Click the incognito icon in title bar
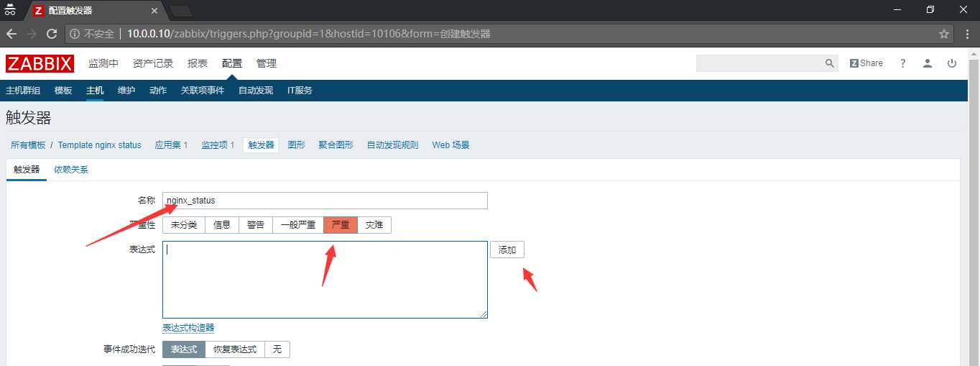The image size is (980, 366). pyautogui.click(x=10, y=10)
